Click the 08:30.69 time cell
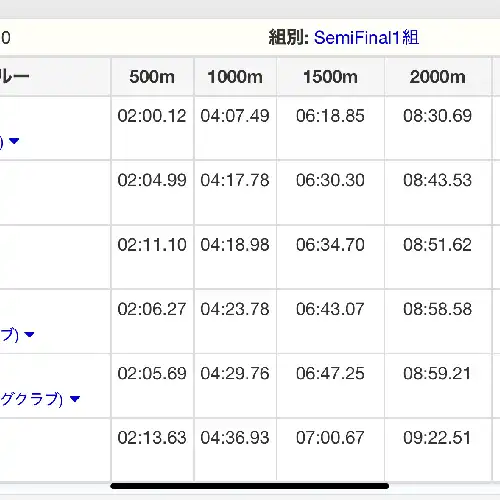Image resolution: width=500 pixels, height=500 pixels. 438,116
